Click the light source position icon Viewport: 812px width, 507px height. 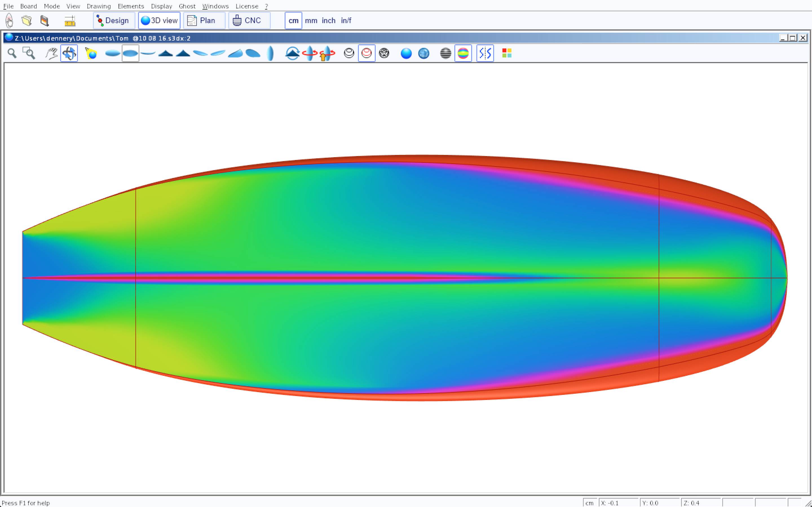[91, 53]
